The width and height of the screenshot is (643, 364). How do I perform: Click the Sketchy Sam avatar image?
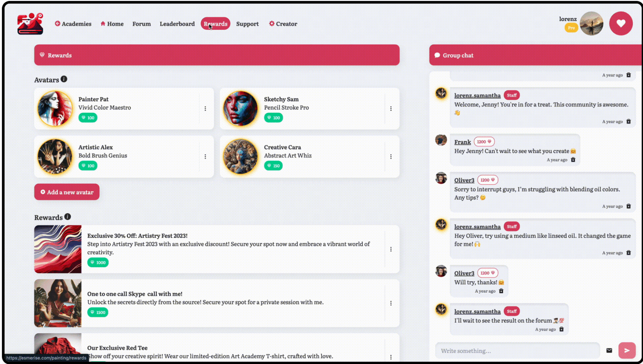240,109
